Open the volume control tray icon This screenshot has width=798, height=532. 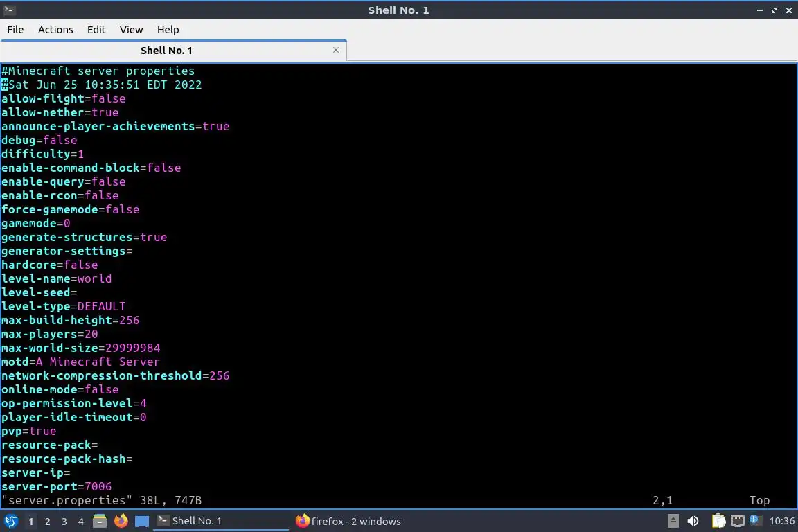pyautogui.click(x=693, y=521)
